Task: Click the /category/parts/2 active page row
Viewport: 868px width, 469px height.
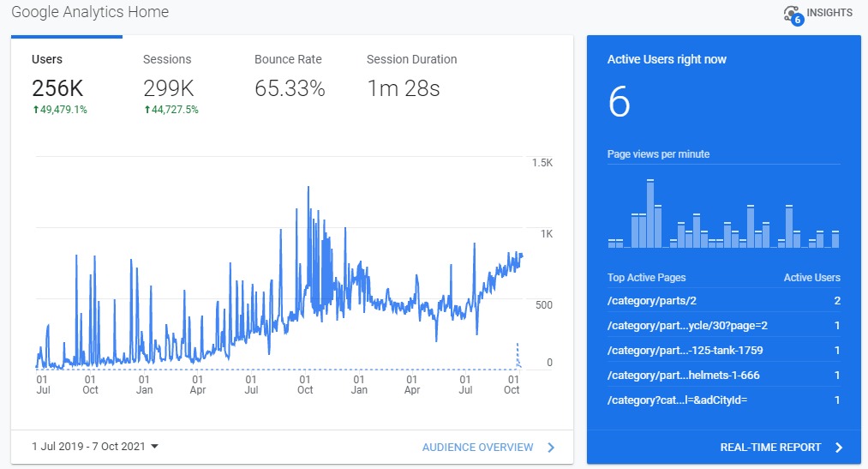Action: (723, 301)
